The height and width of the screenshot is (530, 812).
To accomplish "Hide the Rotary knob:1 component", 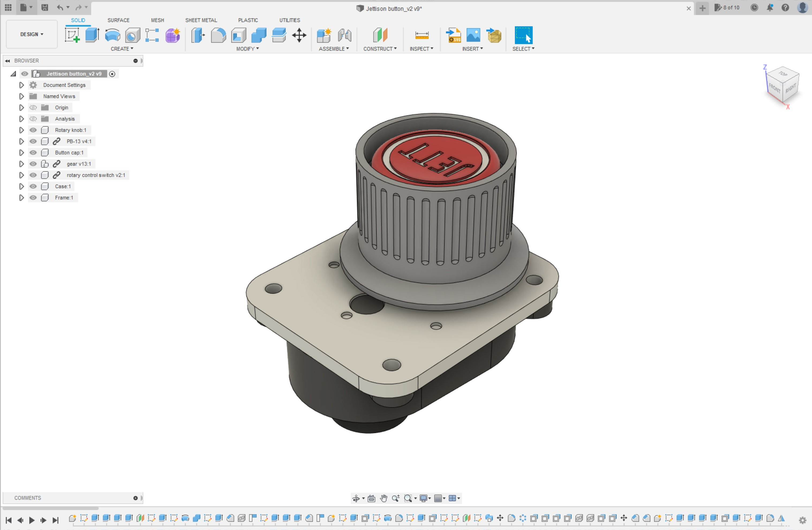I will (33, 130).
